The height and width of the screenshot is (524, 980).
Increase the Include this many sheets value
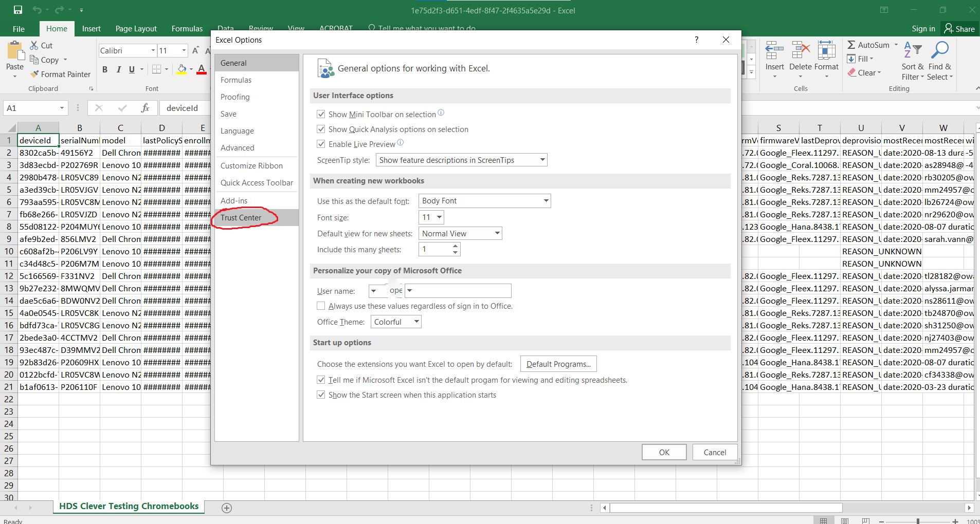[455, 246]
